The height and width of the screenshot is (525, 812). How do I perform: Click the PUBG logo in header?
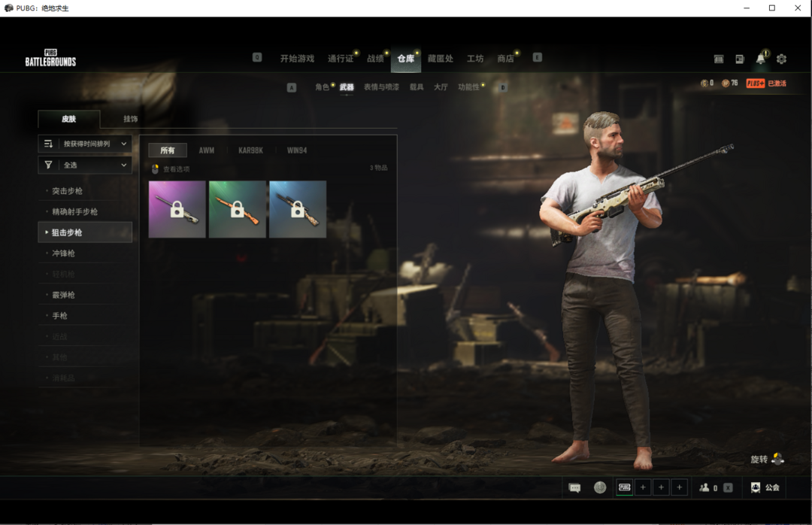coord(50,58)
